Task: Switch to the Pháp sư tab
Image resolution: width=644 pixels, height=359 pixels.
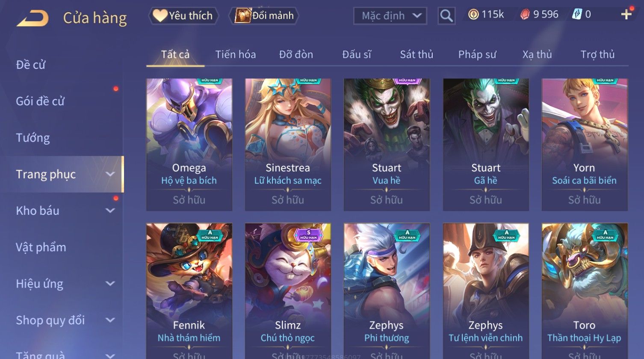Action: [477, 54]
